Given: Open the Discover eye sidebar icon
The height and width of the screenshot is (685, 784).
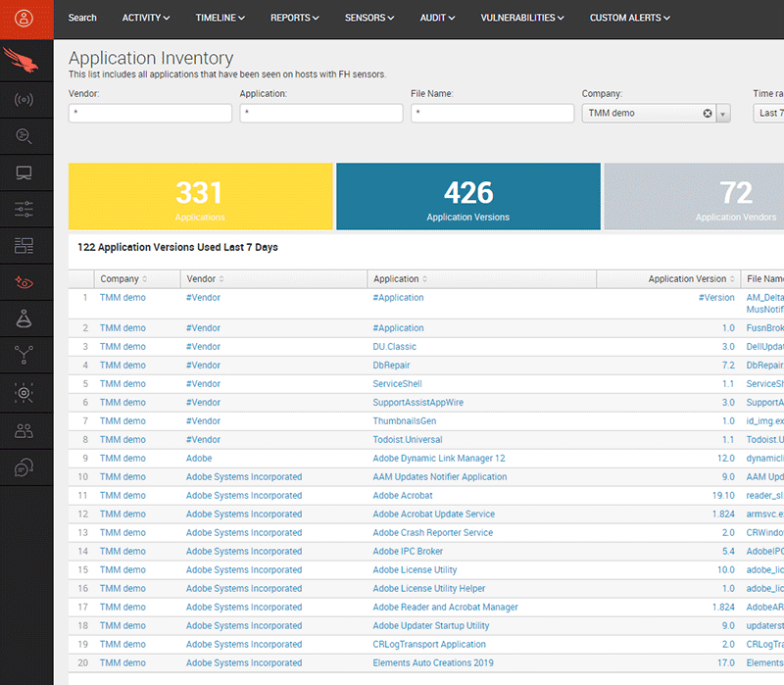Looking at the screenshot, I should pos(24,282).
